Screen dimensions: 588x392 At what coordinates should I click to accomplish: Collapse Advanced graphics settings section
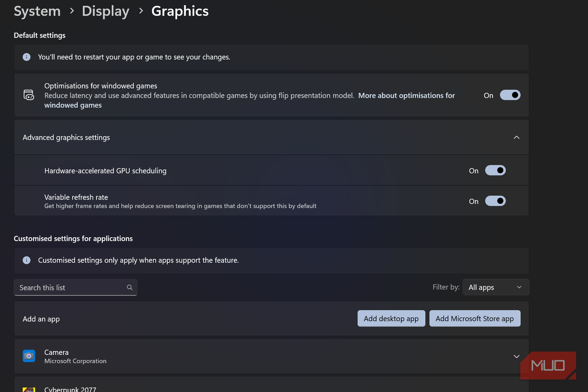[516, 138]
